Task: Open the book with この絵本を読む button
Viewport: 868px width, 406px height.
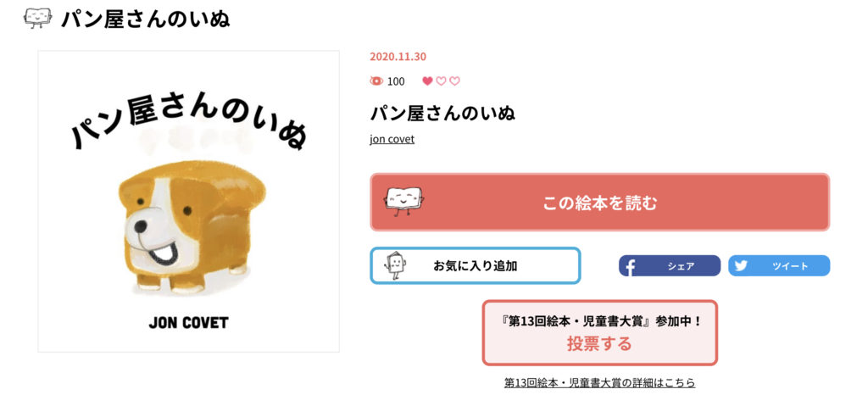Action: (600, 203)
